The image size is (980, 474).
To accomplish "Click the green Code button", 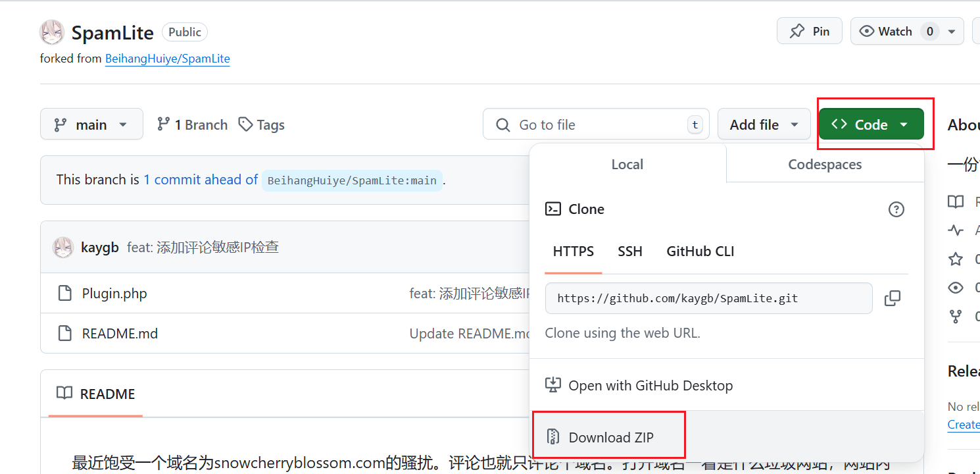I will click(x=871, y=124).
